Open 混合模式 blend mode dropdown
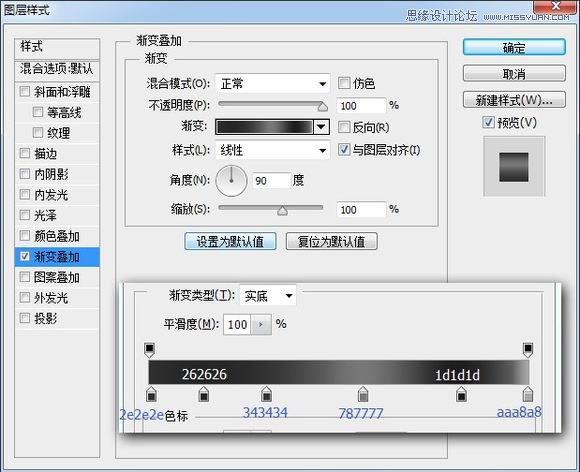Image resolution: width=580 pixels, height=472 pixels. tap(273, 84)
